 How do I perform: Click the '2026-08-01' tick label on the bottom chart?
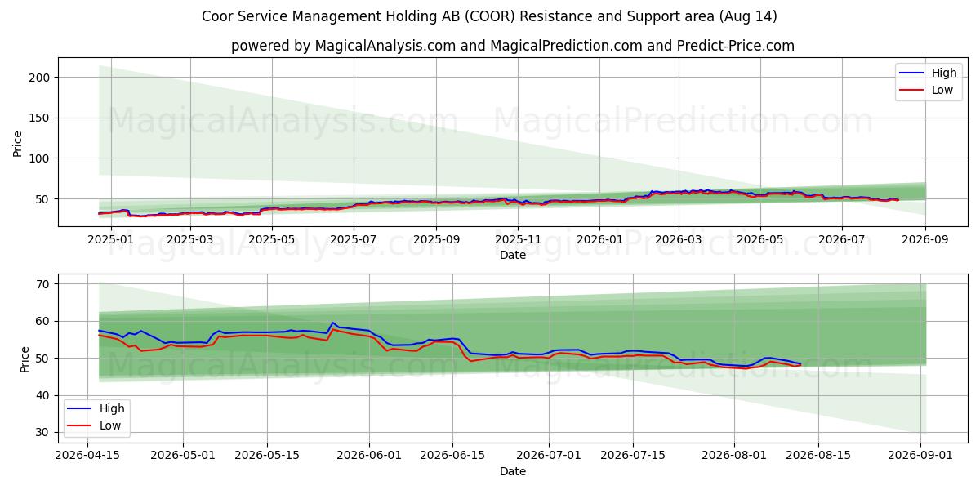tap(735, 456)
